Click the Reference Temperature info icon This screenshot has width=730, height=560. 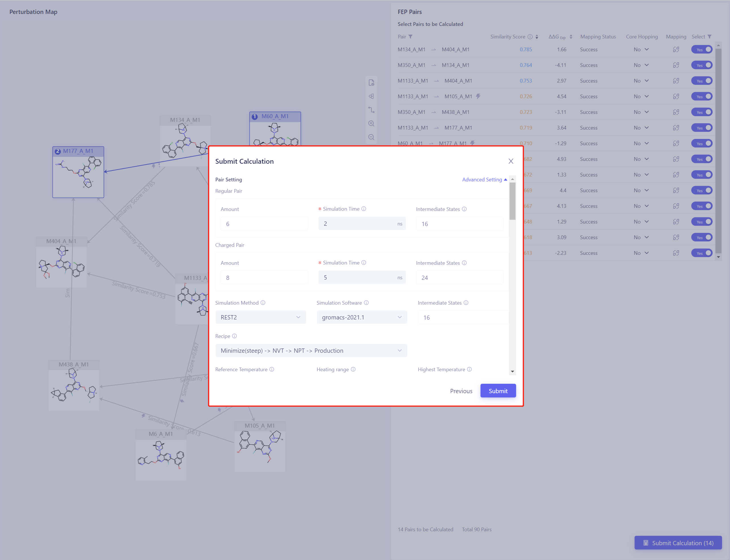pos(272,369)
